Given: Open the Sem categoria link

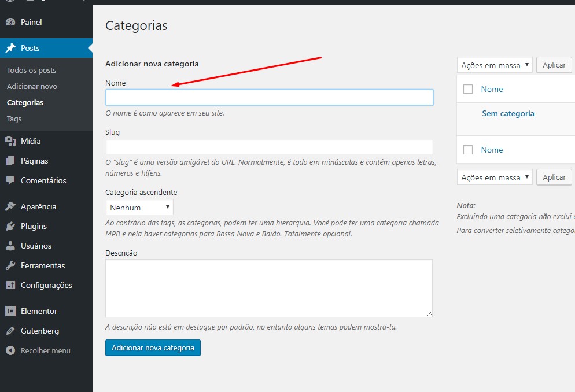Looking at the screenshot, I should pyautogui.click(x=508, y=113).
